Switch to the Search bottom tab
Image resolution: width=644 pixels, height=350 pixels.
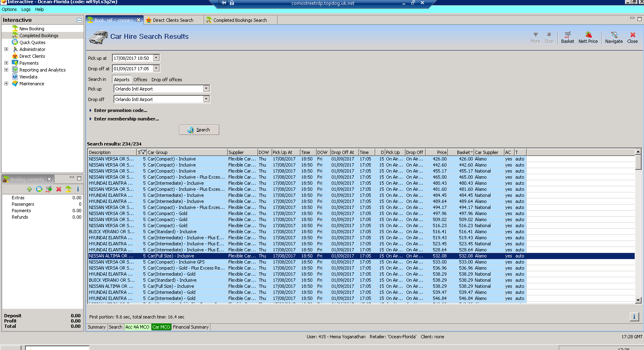(x=115, y=327)
